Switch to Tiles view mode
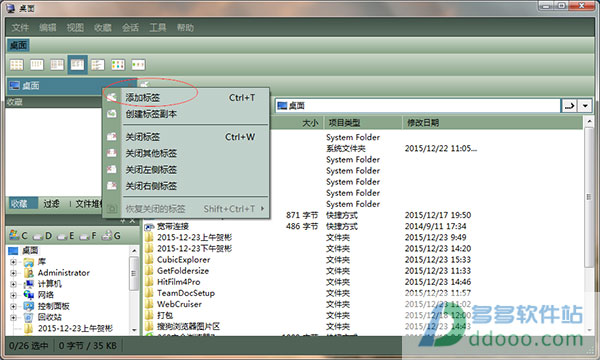This screenshot has width=600, height=360. click(98, 65)
